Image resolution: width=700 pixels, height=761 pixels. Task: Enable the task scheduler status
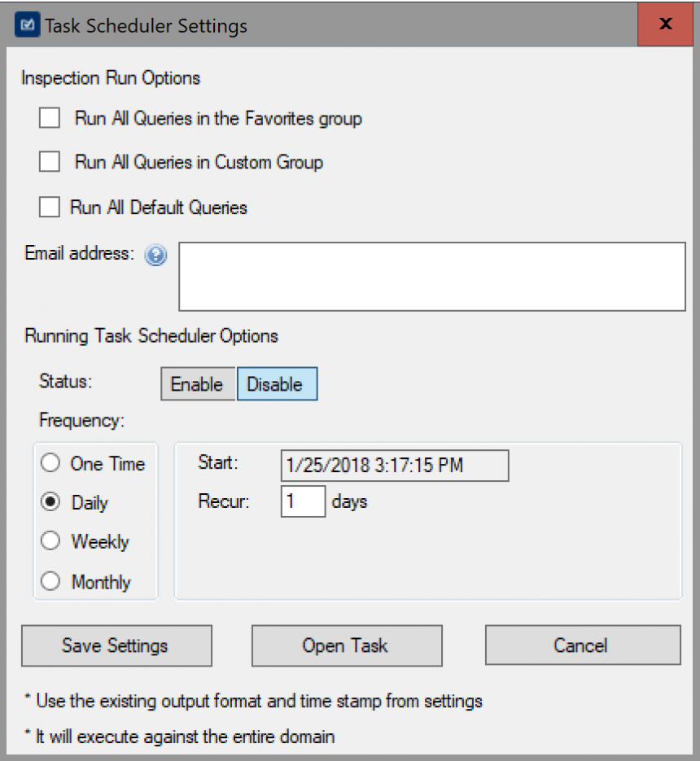click(198, 384)
